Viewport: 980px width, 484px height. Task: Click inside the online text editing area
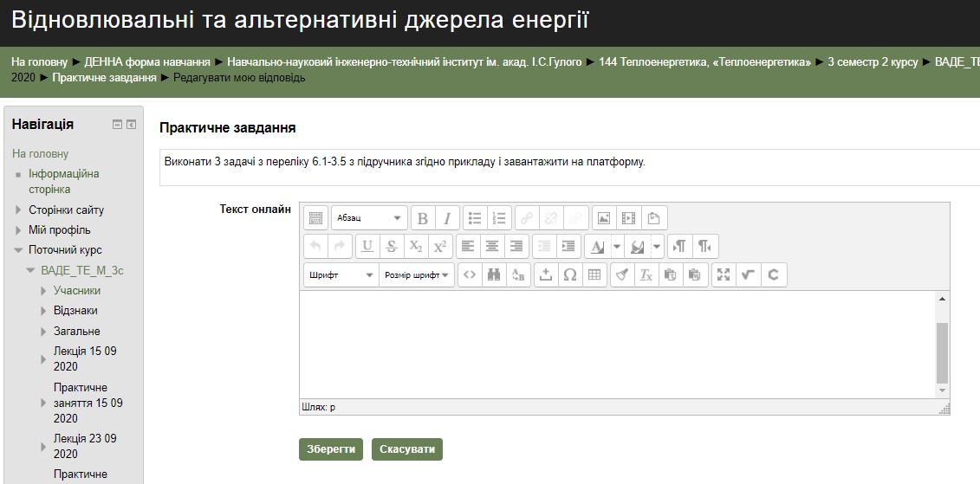click(x=617, y=343)
